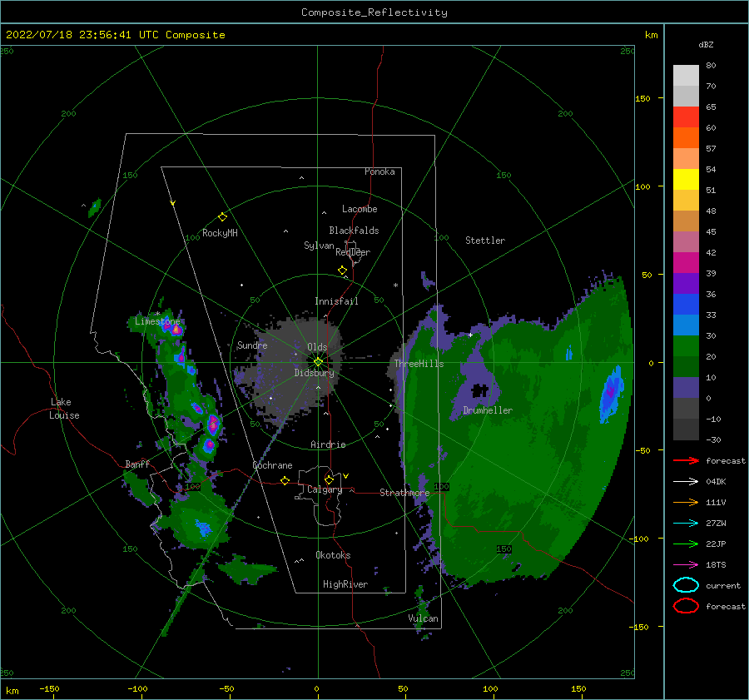Click the Sylvan label
749x700 pixels.
(319, 246)
